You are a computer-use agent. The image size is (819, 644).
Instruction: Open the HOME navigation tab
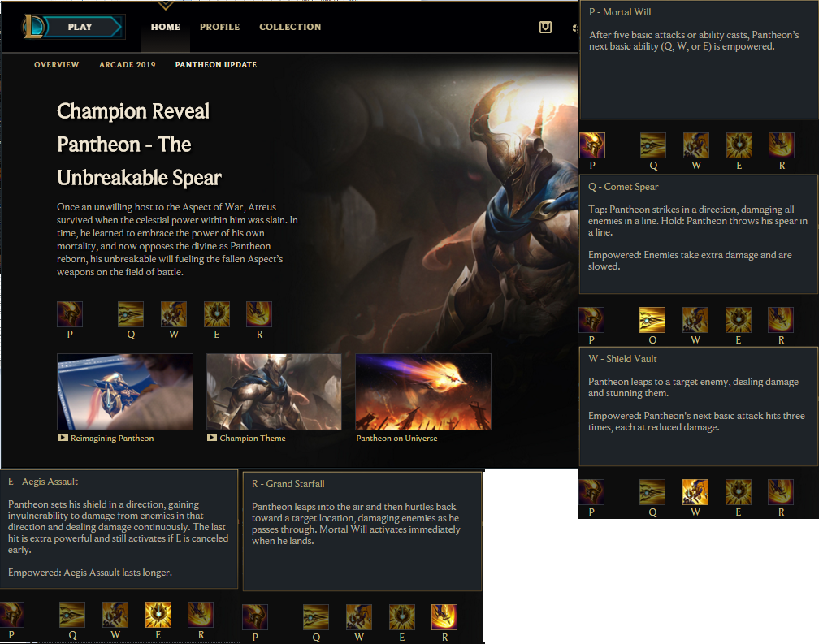[166, 27]
